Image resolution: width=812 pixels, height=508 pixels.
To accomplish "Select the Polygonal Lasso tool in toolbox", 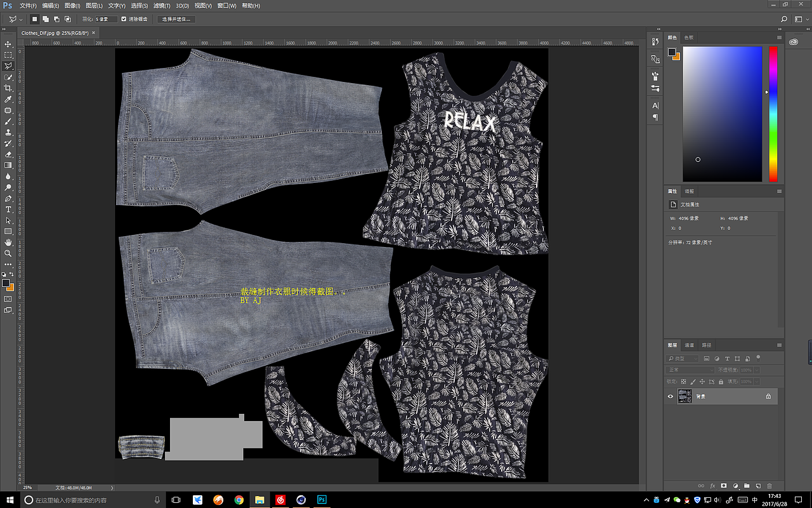I will point(8,66).
